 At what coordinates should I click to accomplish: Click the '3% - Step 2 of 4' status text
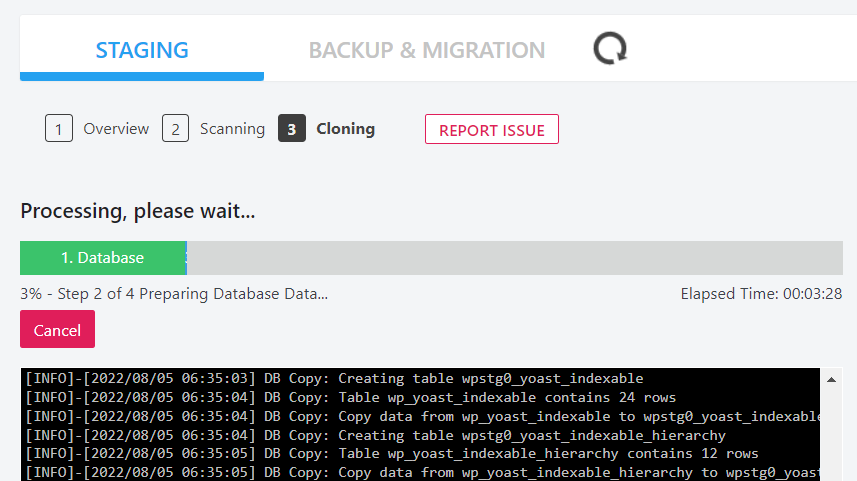(174, 294)
